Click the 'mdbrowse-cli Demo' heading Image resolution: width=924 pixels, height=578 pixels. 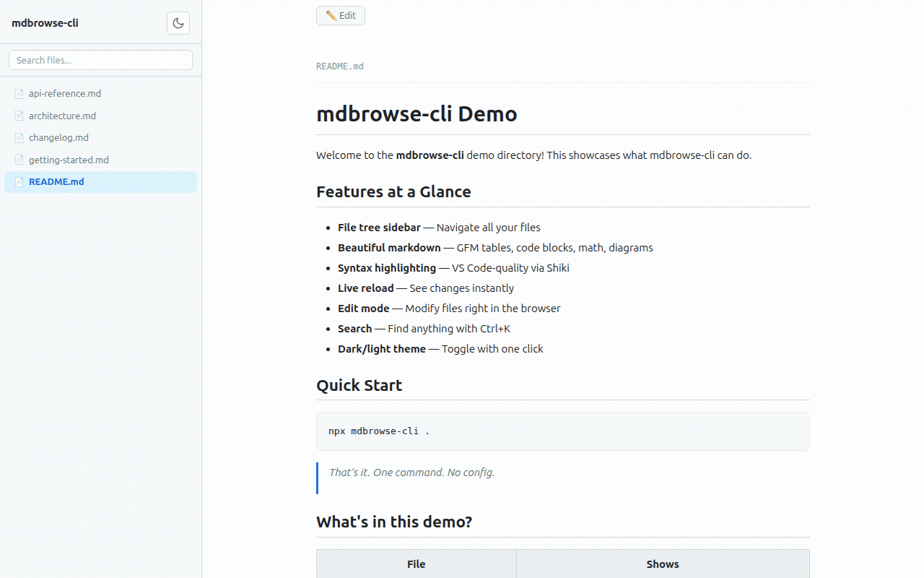[x=417, y=114]
